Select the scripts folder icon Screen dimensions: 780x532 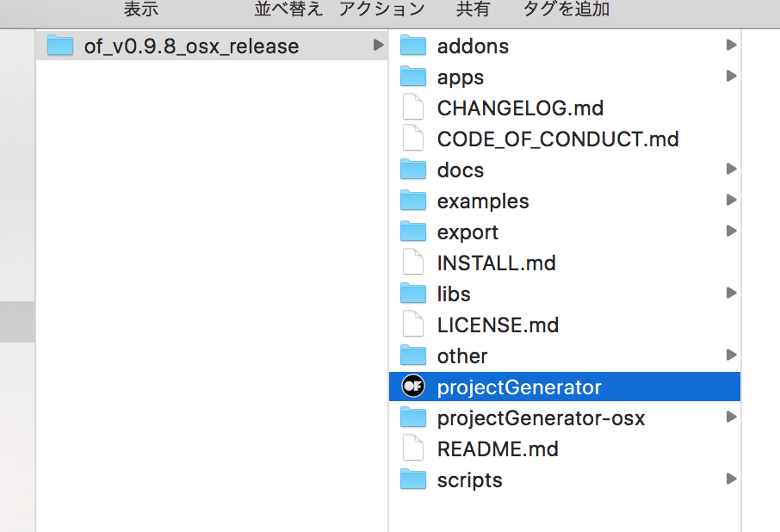point(413,479)
